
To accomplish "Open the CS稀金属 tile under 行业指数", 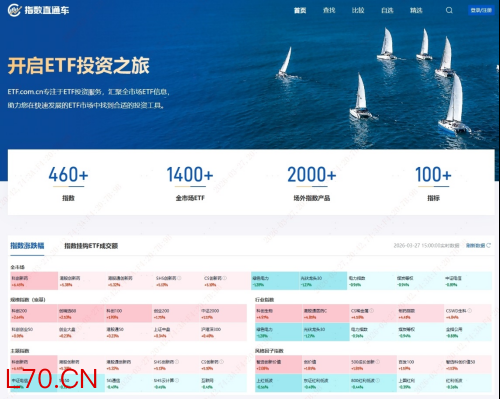I will (373, 314).
